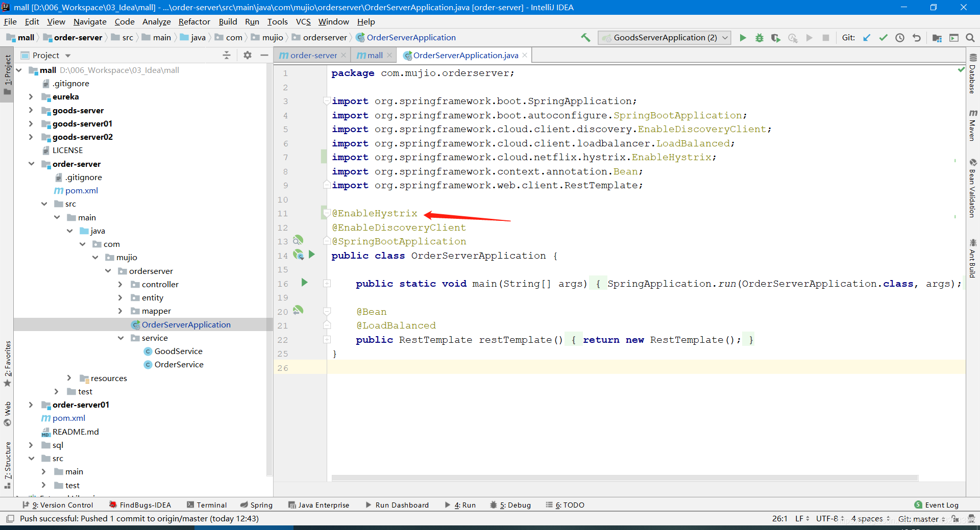The width and height of the screenshot is (980, 530).
Task: Open the Run Dashboard panel
Action: 397,505
